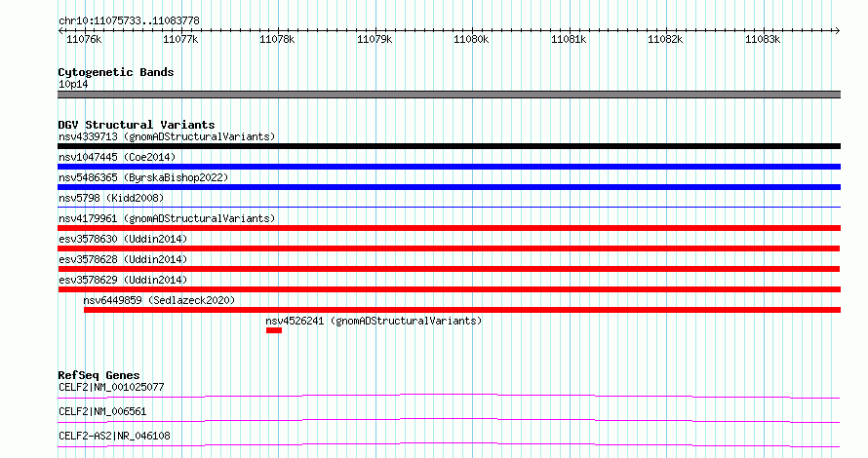The height and width of the screenshot is (458, 868).
Task: Click the red esv3578628 variant bar
Action: click(449, 269)
